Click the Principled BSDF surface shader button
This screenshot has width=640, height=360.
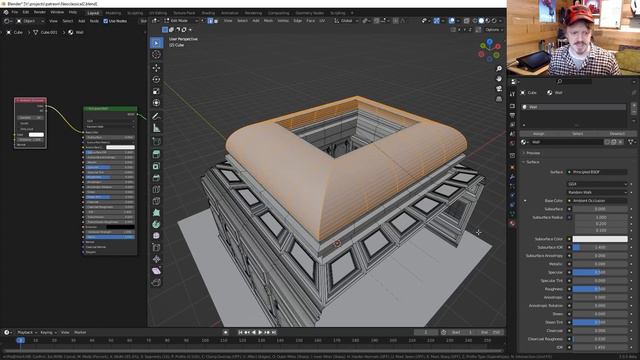598,172
